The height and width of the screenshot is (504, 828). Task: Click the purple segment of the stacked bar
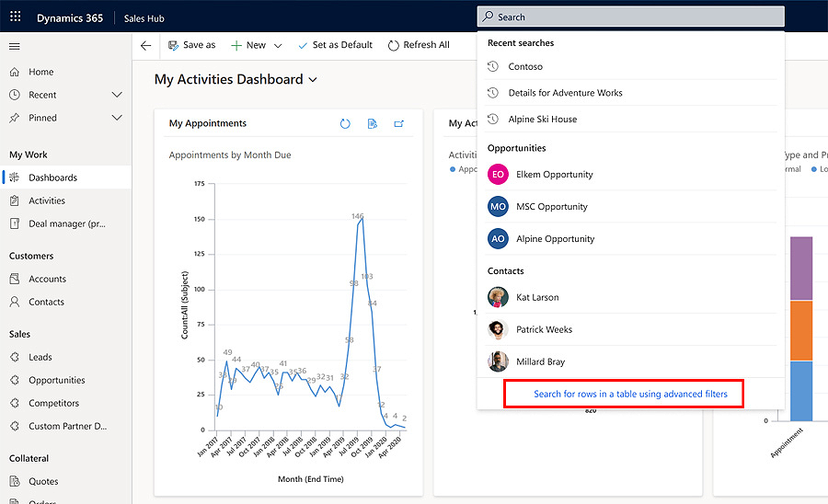[801, 269]
